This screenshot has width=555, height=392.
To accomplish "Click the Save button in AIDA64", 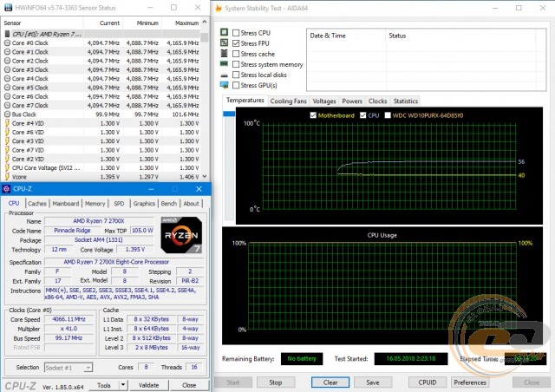I will tap(373, 382).
